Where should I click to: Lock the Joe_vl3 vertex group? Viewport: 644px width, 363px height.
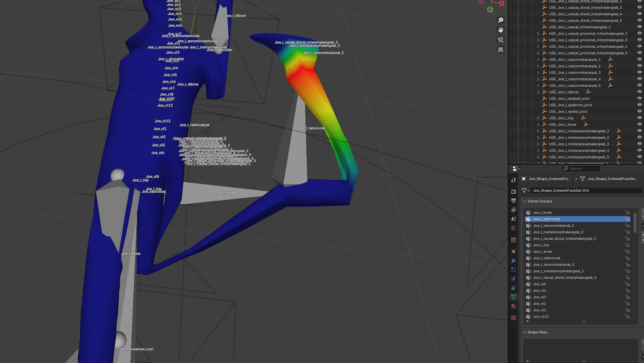[627, 297]
